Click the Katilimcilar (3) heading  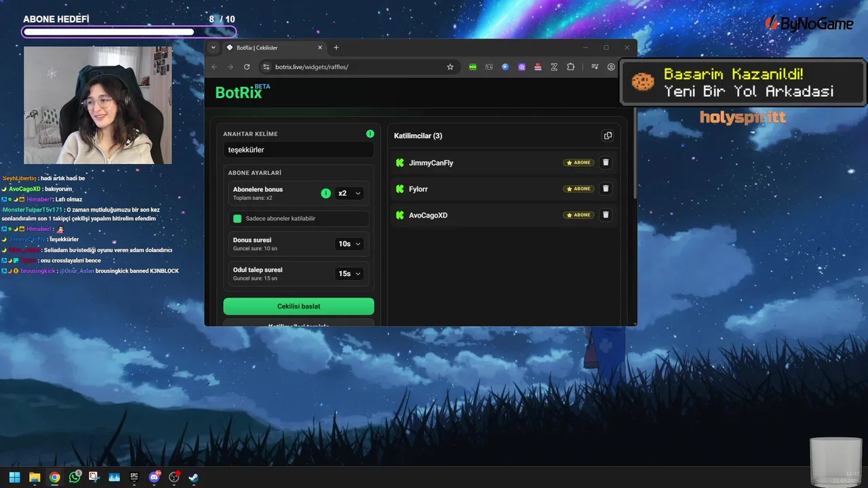(x=418, y=136)
